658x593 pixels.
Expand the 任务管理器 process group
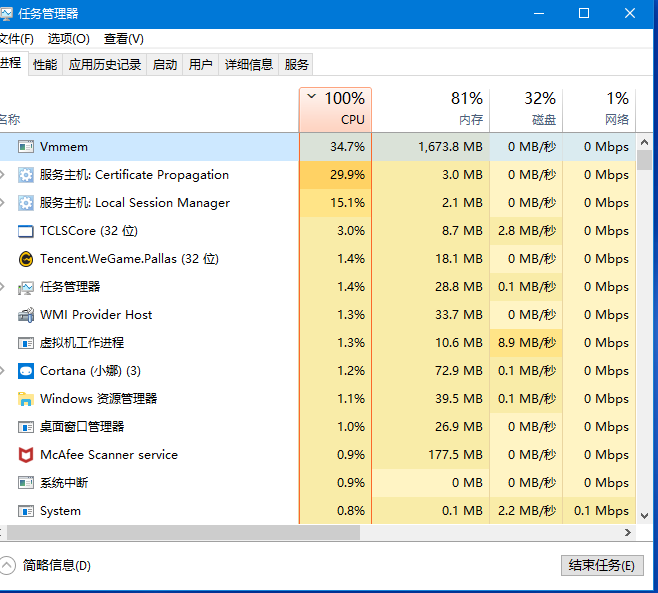click(3, 287)
